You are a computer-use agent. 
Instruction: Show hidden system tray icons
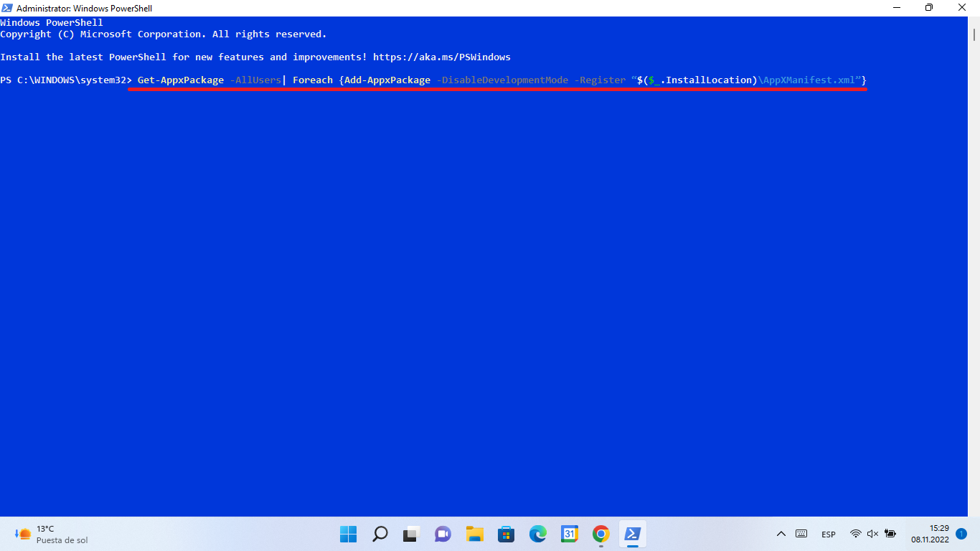[x=781, y=534]
